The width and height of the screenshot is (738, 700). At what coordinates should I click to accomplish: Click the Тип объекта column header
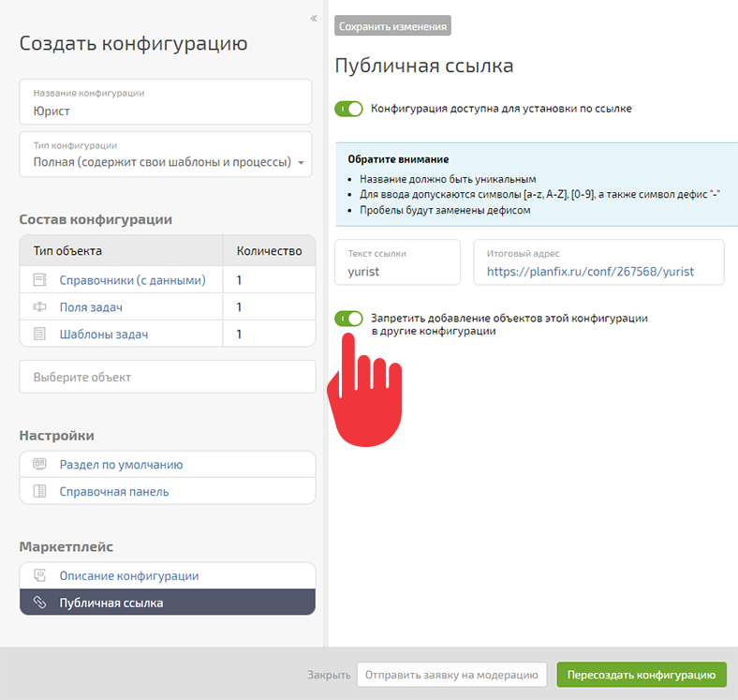pyautogui.click(x=121, y=250)
